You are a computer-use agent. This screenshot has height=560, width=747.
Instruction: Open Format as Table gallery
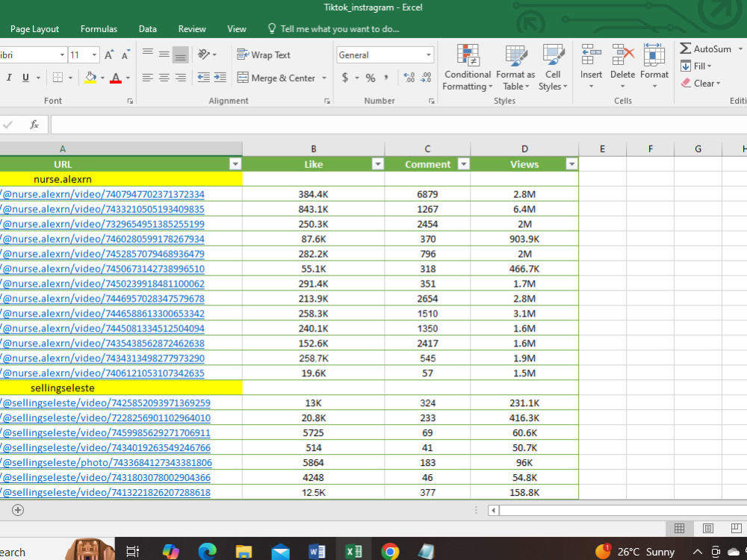515,67
